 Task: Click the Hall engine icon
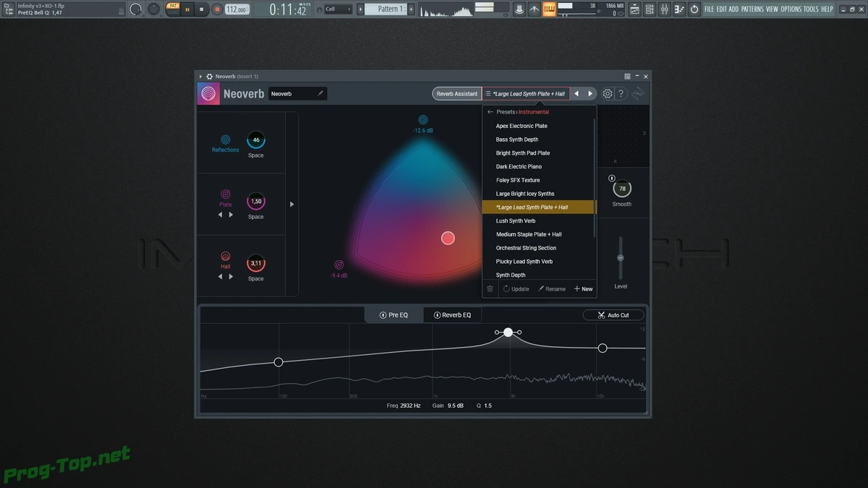click(226, 257)
